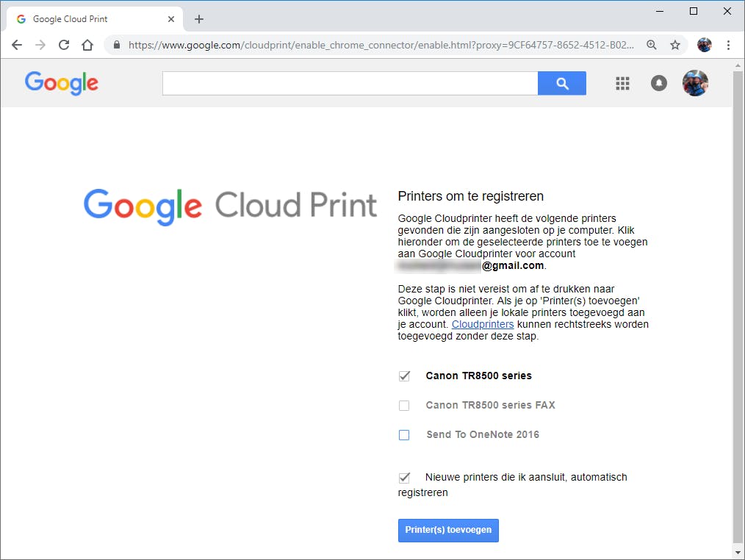This screenshot has height=560, width=745.
Task: Open the Cloudprinters link
Action: [x=482, y=324]
